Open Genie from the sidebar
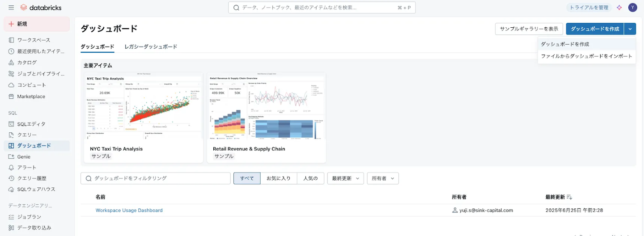Viewport: 644px width, 236px height. (x=24, y=157)
